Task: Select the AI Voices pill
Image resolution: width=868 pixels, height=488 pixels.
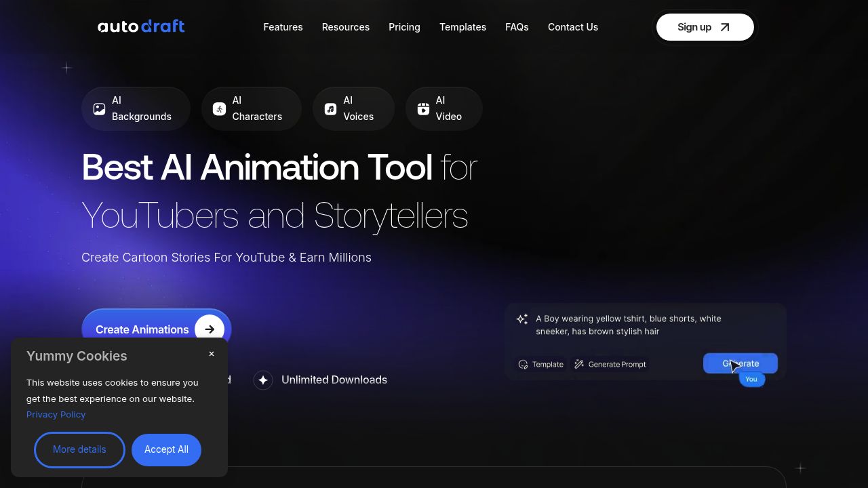Action: pyautogui.click(x=353, y=108)
